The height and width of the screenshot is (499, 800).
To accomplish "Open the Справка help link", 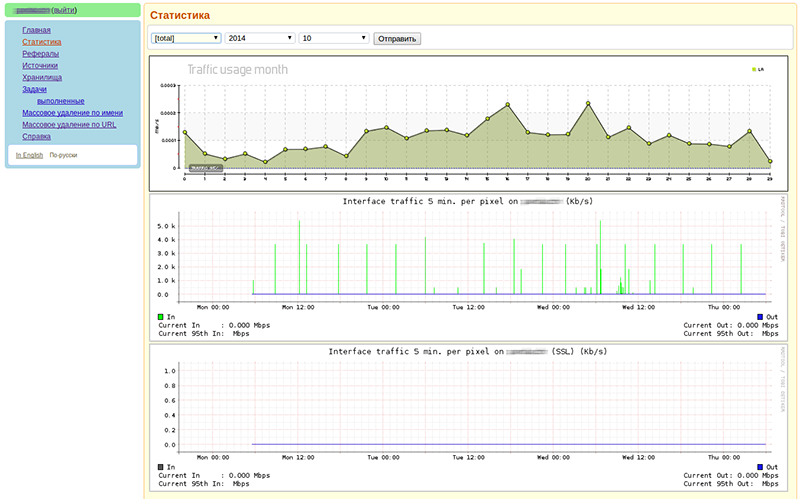I will [x=36, y=137].
